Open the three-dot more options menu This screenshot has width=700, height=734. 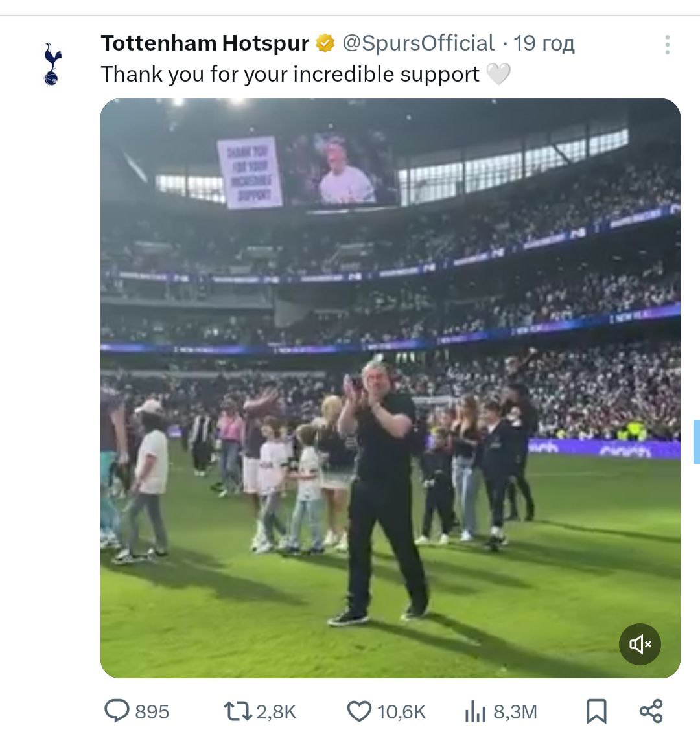click(x=667, y=45)
